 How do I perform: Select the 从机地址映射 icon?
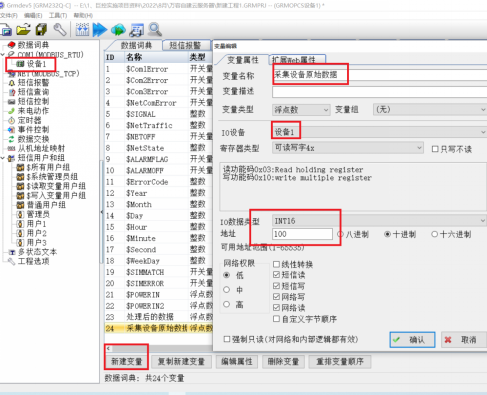point(12,148)
